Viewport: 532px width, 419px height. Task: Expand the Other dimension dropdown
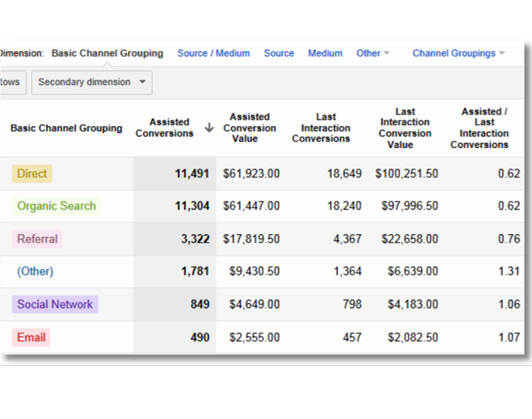click(x=373, y=53)
